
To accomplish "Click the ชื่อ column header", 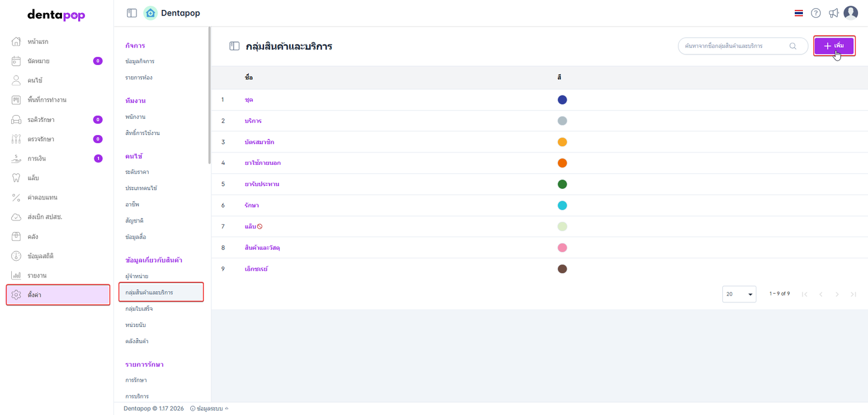I will [x=249, y=77].
